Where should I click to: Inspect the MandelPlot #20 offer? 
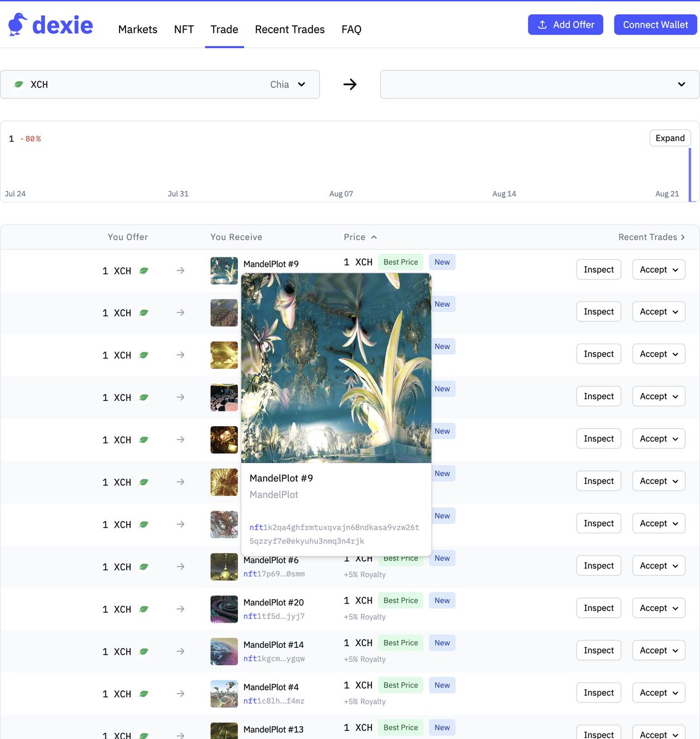pos(599,608)
